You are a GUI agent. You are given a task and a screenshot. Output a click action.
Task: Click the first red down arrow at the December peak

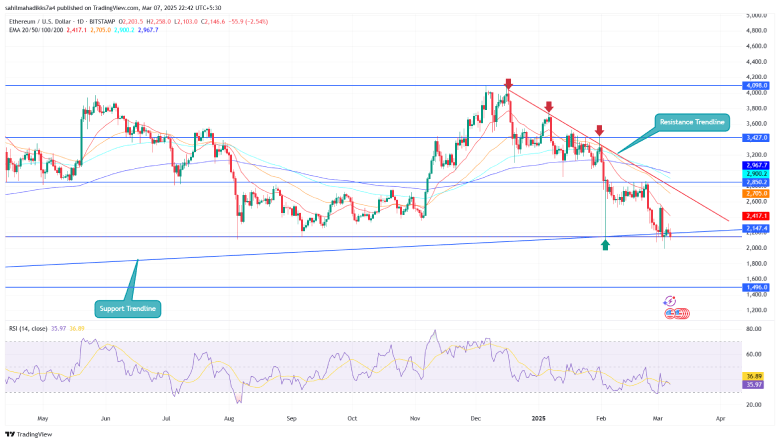508,84
